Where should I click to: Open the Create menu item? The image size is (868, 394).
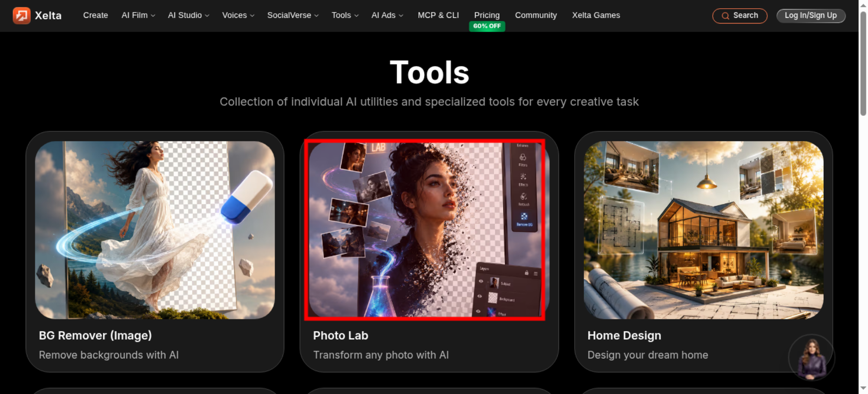pyautogui.click(x=95, y=15)
